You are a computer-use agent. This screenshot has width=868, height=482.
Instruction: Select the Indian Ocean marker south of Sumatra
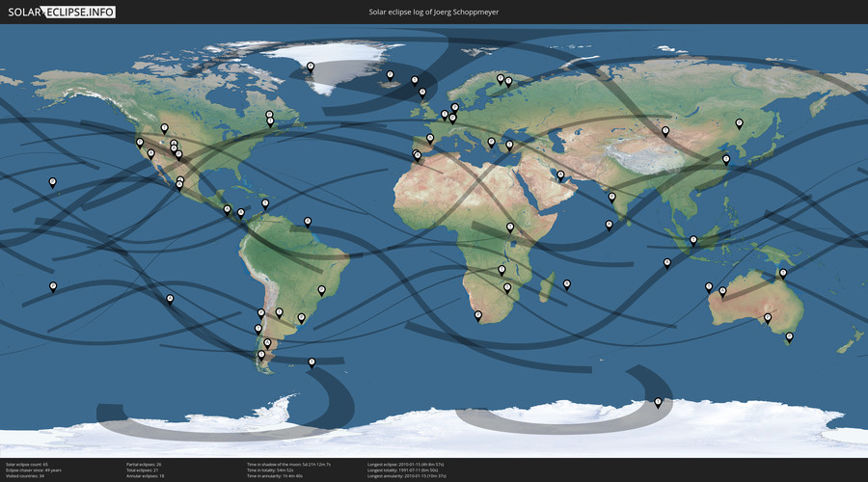(x=667, y=263)
